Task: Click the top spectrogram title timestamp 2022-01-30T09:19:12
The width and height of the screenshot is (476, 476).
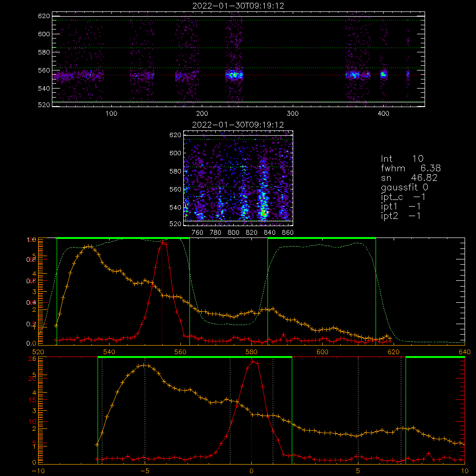Action: point(238,6)
